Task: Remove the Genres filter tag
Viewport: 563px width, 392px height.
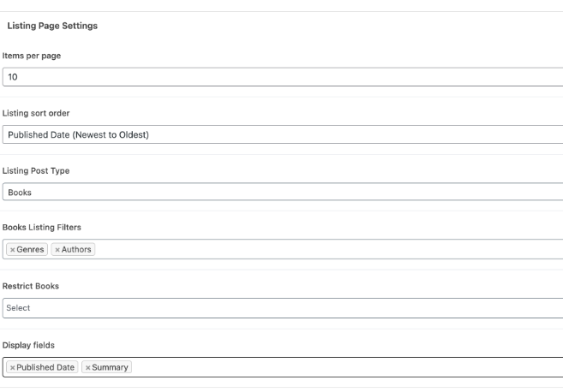Action: coord(11,249)
